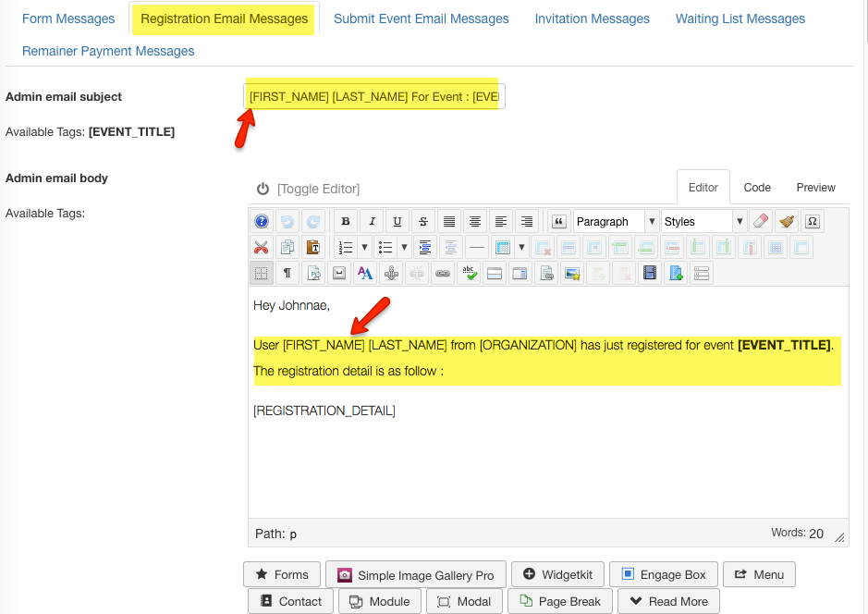Apply italic formatting
Screen dimensions: 868x614
tap(372, 221)
